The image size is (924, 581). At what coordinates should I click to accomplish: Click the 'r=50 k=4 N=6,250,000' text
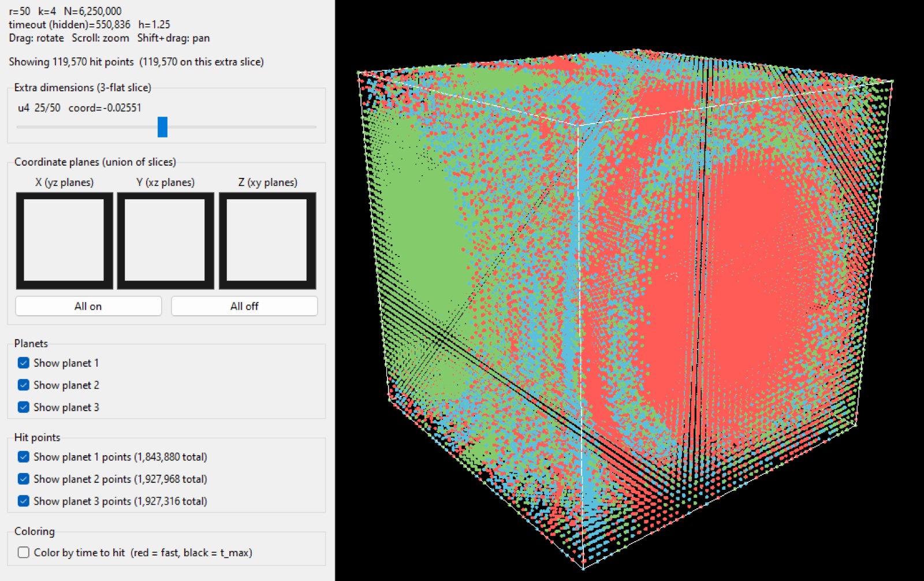click(65, 11)
